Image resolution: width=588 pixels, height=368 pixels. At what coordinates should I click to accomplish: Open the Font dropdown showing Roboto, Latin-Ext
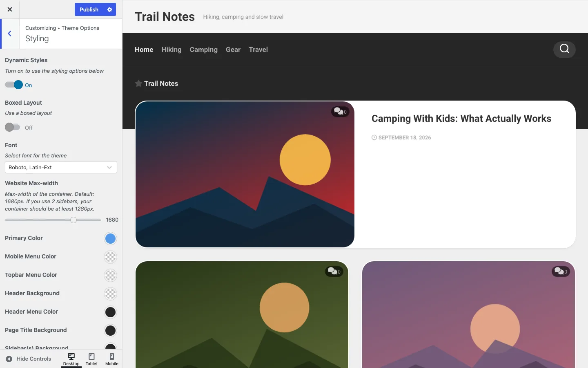pos(61,167)
